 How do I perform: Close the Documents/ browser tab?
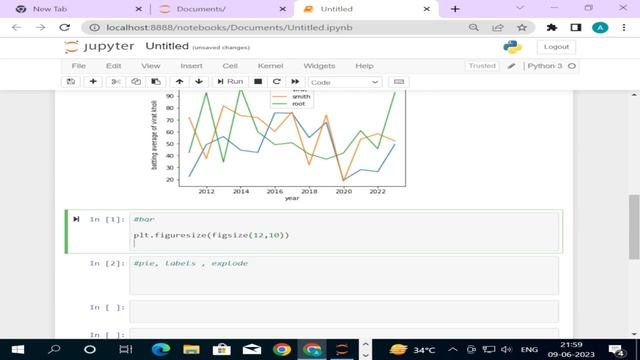tap(282, 9)
